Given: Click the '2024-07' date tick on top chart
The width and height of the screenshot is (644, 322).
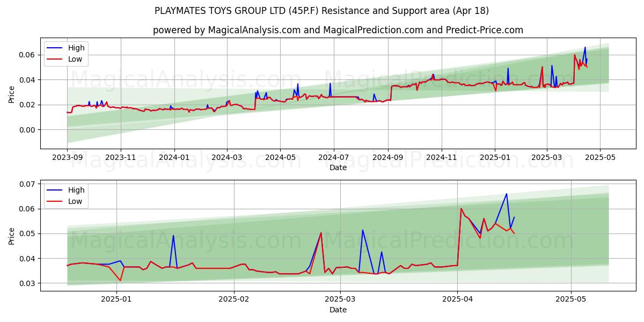Looking at the screenshot, I should pos(334,158).
